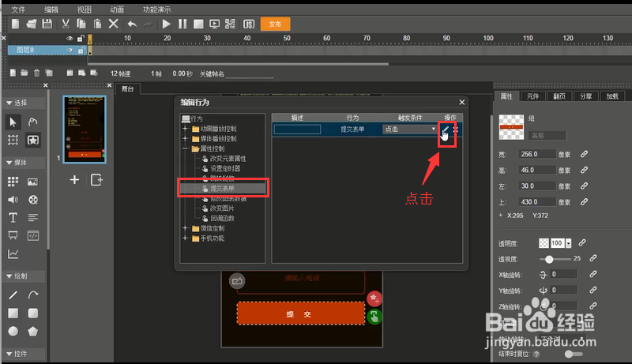This screenshot has height=364, width=632.
Task: Select the node edit tool
Action: pos(32,122)
